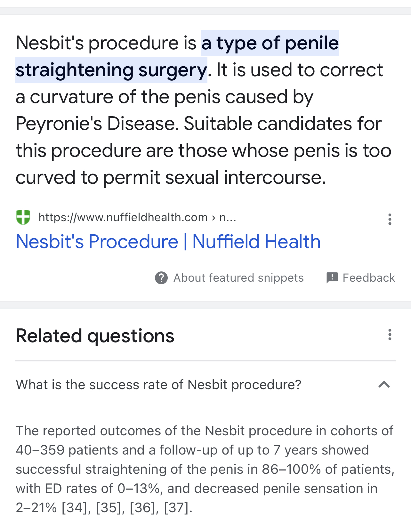Click the question mark icon for featured snippets
This screenshot has width=411, height=532.
[x=161, y=278]
